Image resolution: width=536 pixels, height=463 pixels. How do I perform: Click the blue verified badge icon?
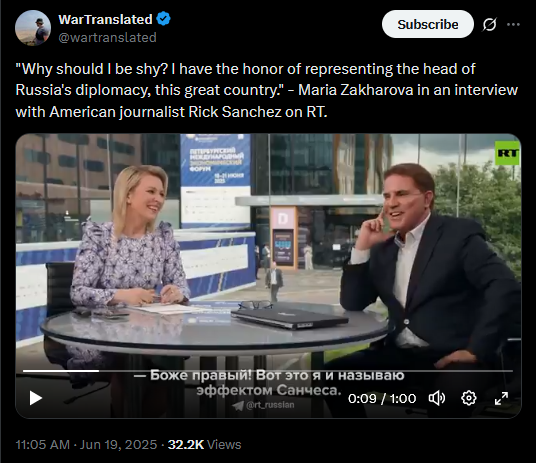pyautogui.click(x=163, y=19)
